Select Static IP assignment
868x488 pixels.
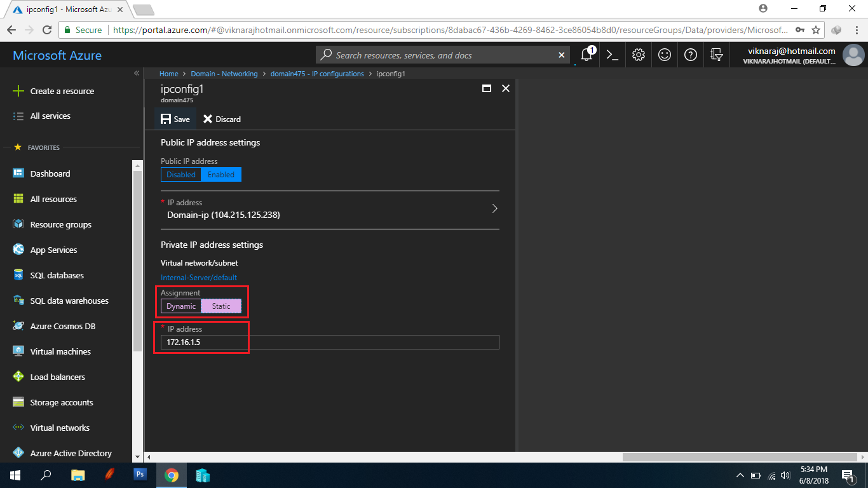[221, 306]
